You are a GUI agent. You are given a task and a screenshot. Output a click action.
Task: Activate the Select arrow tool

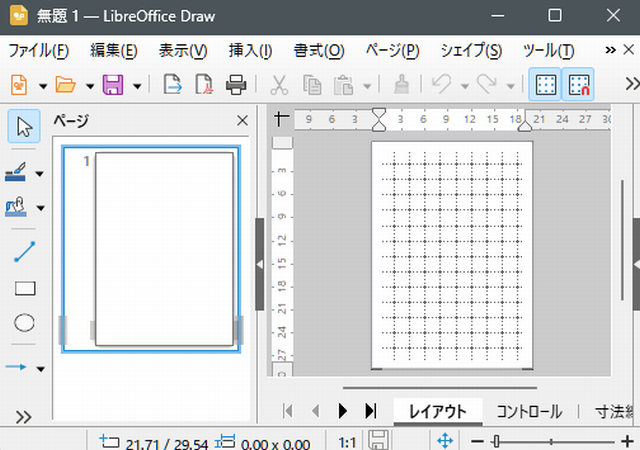(25, 126)
